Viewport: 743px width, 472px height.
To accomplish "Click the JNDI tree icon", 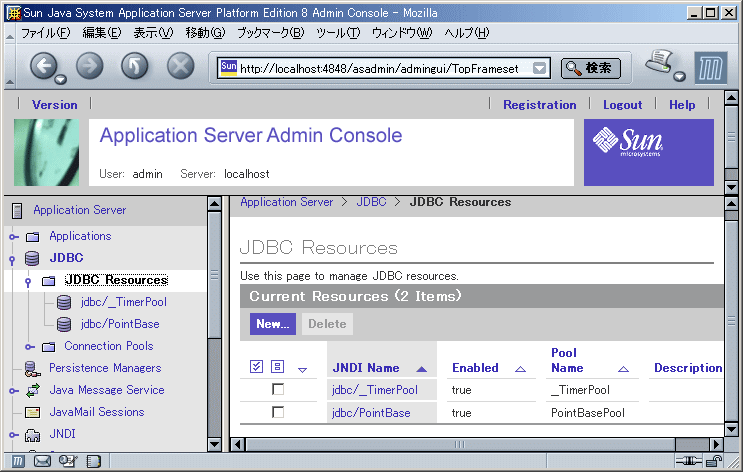I will [x=33, y=435].
